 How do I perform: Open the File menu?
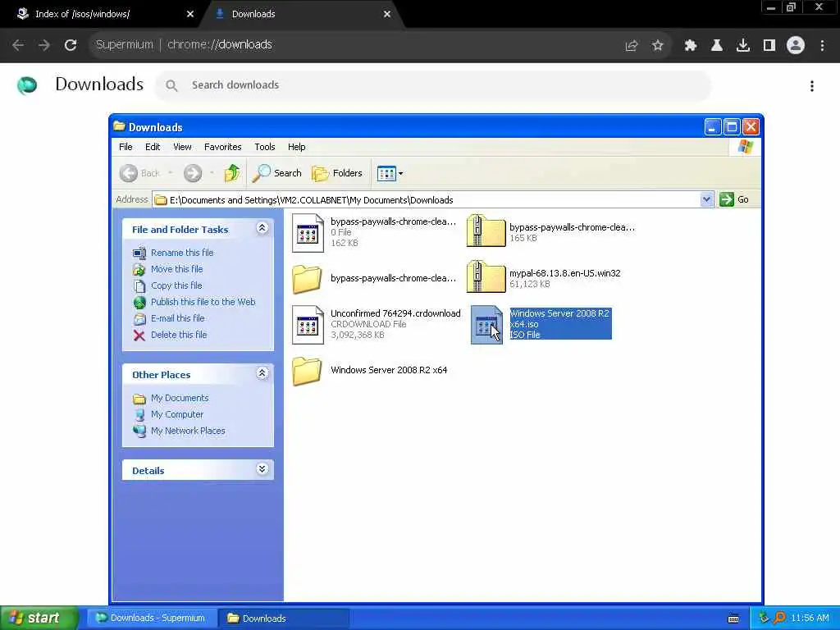pos(126,147)
